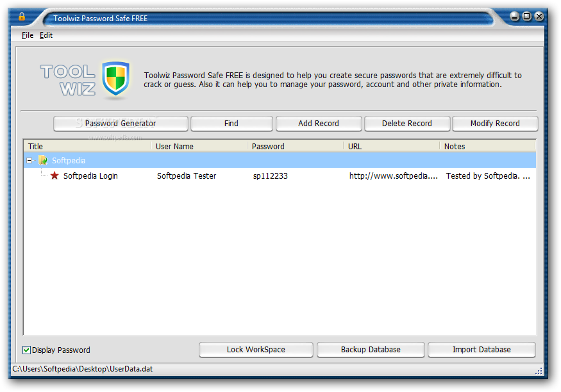
Task: Click the Softpedia folder icon
Action: pos(43,160)
